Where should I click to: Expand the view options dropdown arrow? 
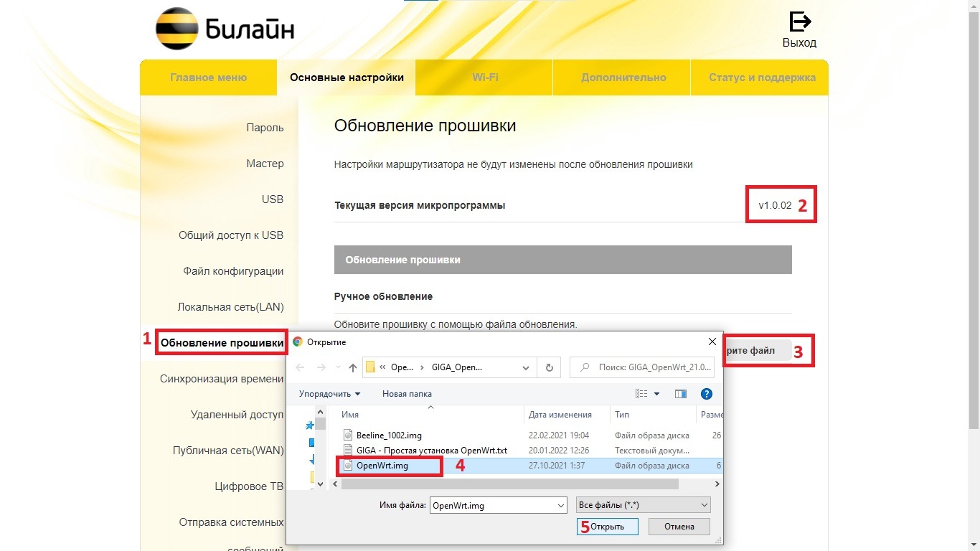(656, 394)
